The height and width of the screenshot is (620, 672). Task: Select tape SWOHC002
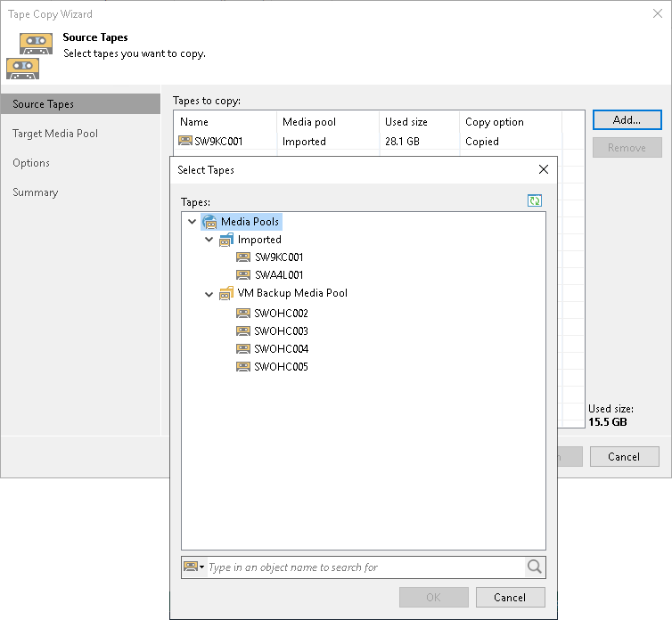[x=281, y=314]
